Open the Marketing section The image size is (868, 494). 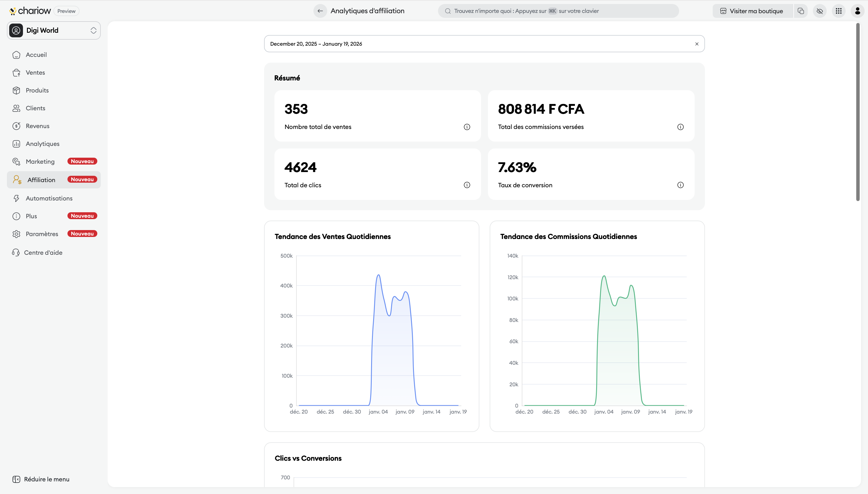40,161
